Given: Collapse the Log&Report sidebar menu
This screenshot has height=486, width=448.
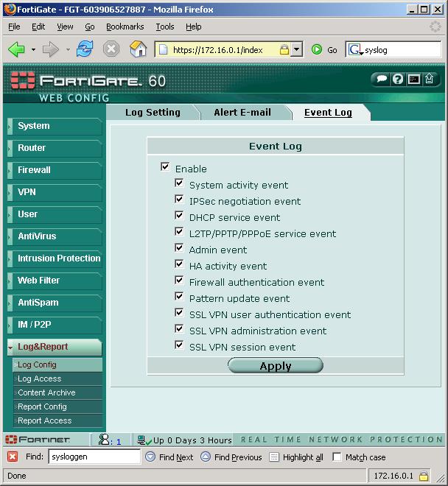Looking at the screenshot, I should pos(55,347).
